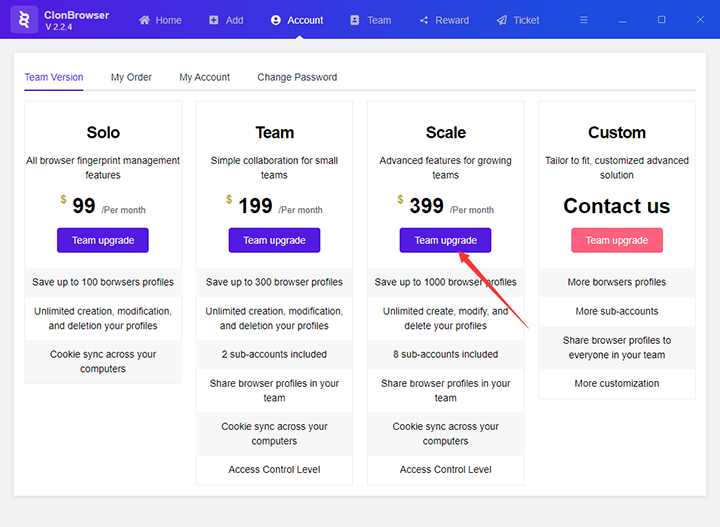
Task: Click the Contact us text
Action: (617, 206)
